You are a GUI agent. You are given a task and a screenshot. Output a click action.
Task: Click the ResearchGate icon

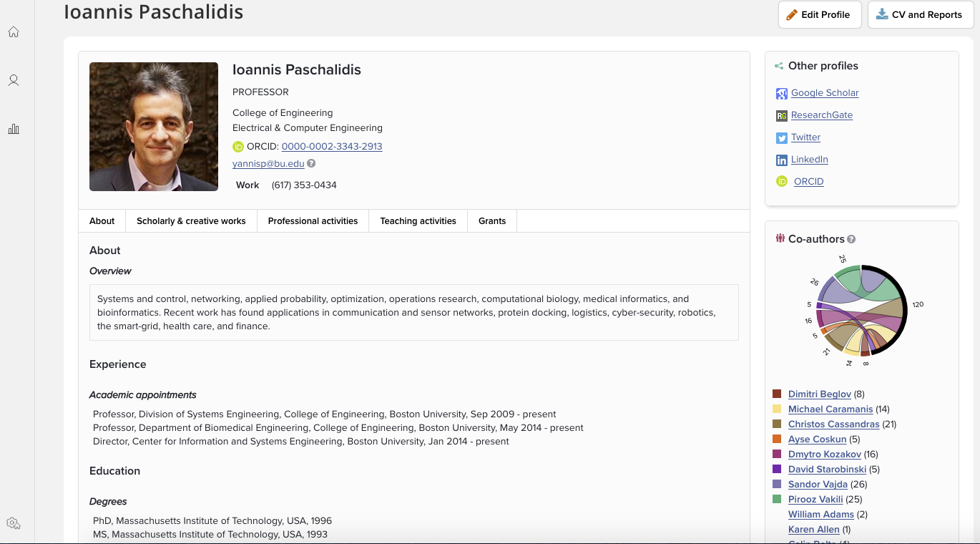coord(782,115)
